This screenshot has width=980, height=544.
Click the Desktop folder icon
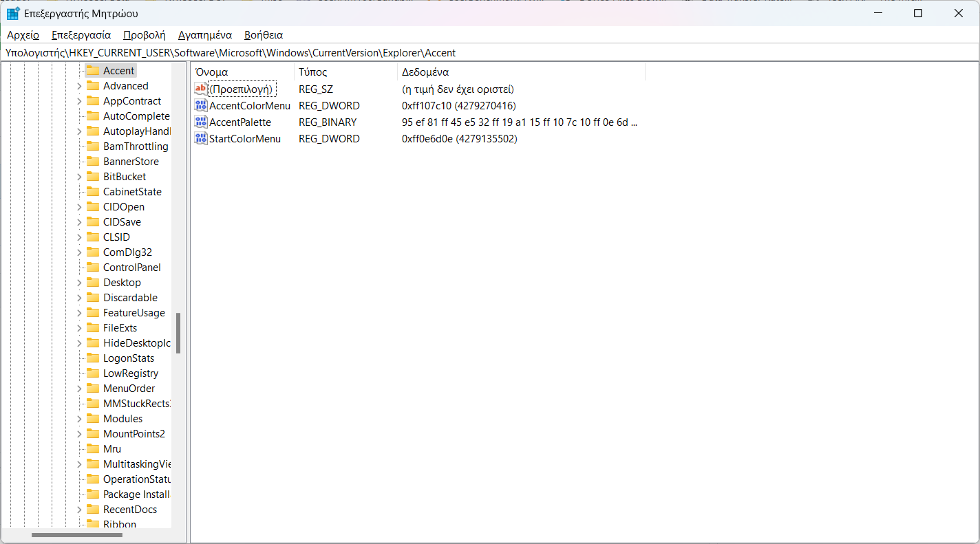92,283
